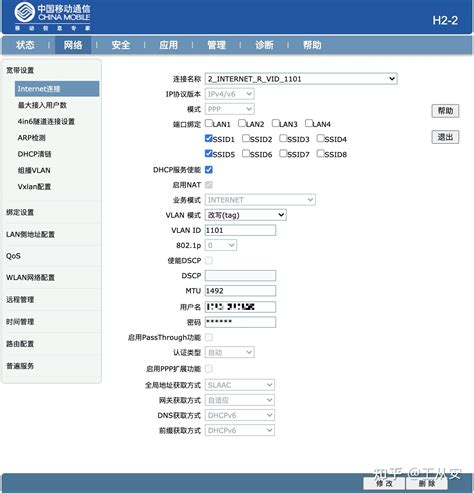
Task: Click the MTU input field
Action: click(x=240, y=291)
